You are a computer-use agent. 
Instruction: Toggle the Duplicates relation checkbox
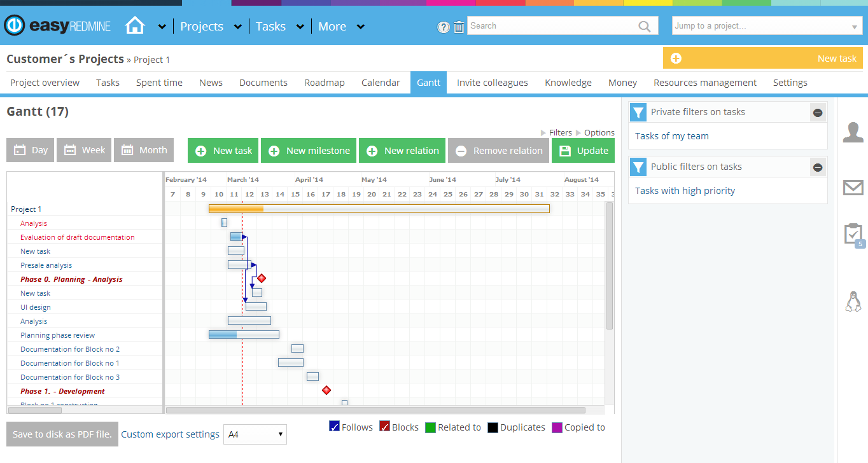493,427
